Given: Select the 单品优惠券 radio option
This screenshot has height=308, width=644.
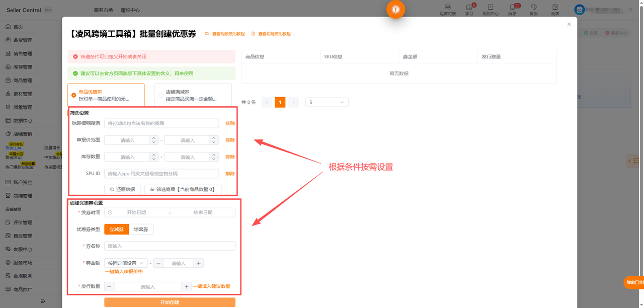Looking at the screenshot, I should pos(74,95).
